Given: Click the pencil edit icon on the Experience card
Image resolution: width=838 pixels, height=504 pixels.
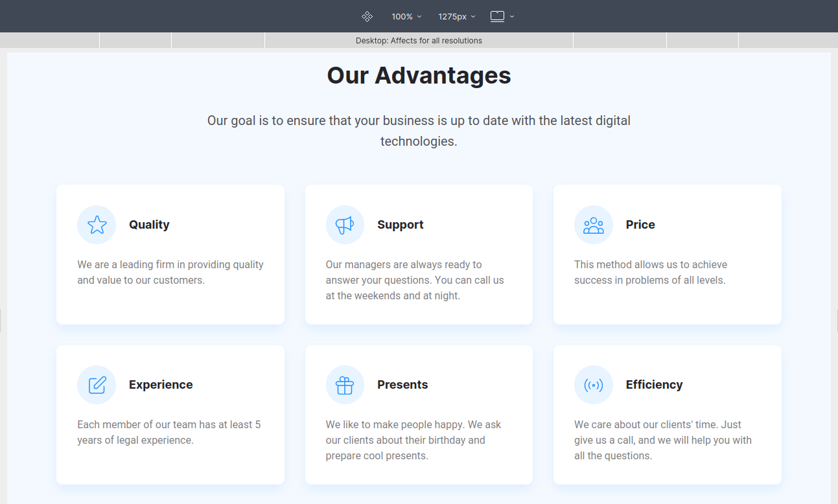Looking at the screenshot, I should pos(97,385).
